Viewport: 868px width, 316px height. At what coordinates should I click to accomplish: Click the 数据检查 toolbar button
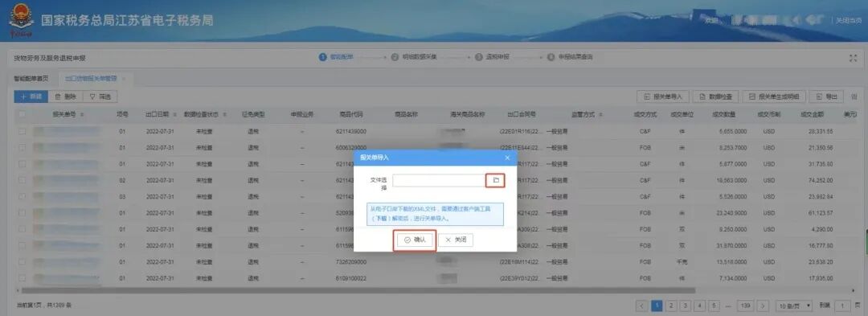715,96
